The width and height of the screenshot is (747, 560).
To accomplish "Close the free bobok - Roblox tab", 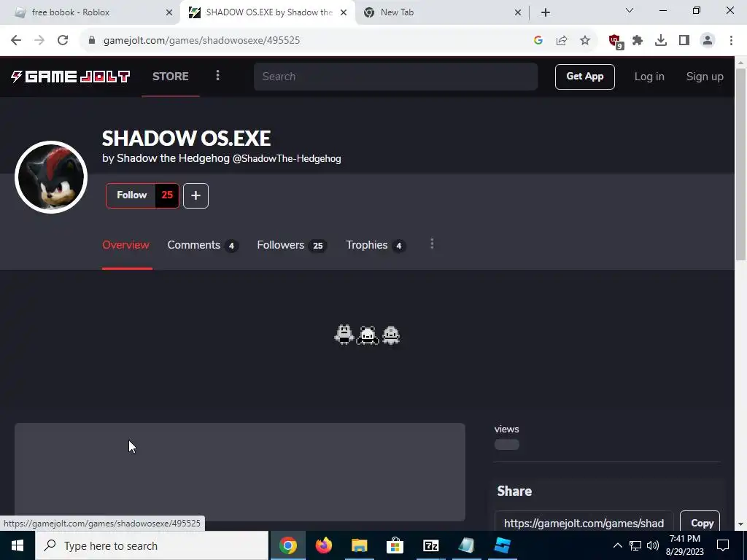I will tap(169, 12).
